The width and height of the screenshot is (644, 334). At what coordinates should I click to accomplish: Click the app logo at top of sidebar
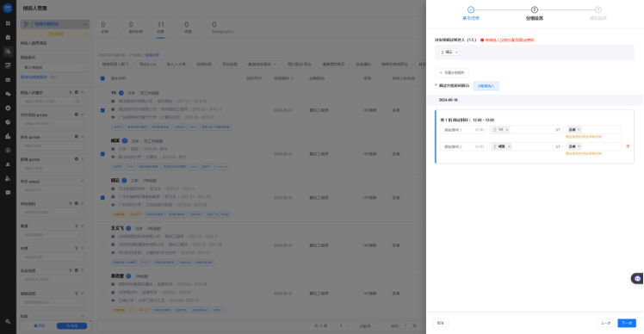8,8
